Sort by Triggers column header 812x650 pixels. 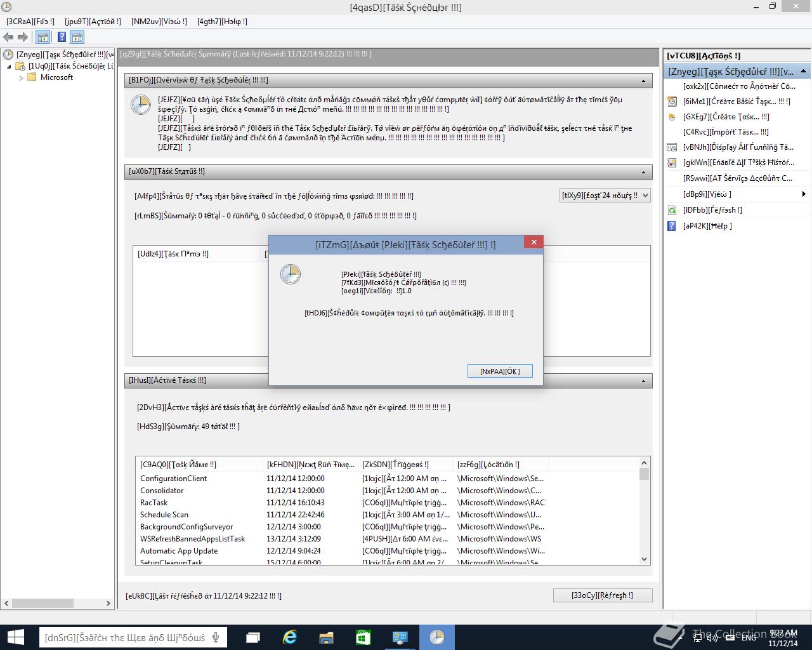click(405, 465)
